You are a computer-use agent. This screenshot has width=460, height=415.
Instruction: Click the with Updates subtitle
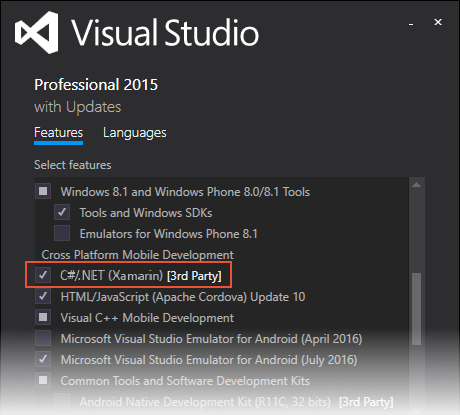click(78, 107)
